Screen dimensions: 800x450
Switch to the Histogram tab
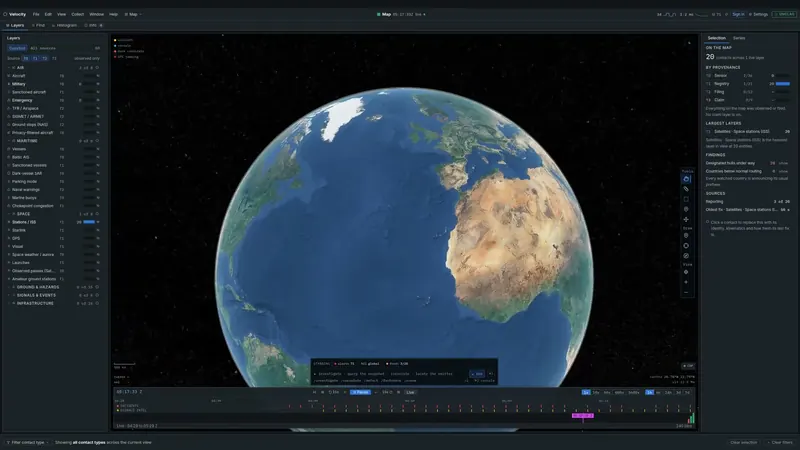point(65,25)
